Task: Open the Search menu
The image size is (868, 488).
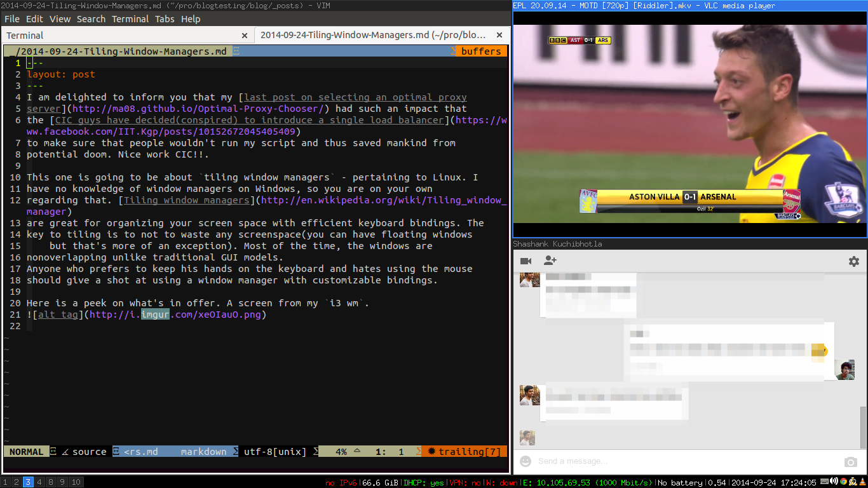Action: tap(91, 19)
